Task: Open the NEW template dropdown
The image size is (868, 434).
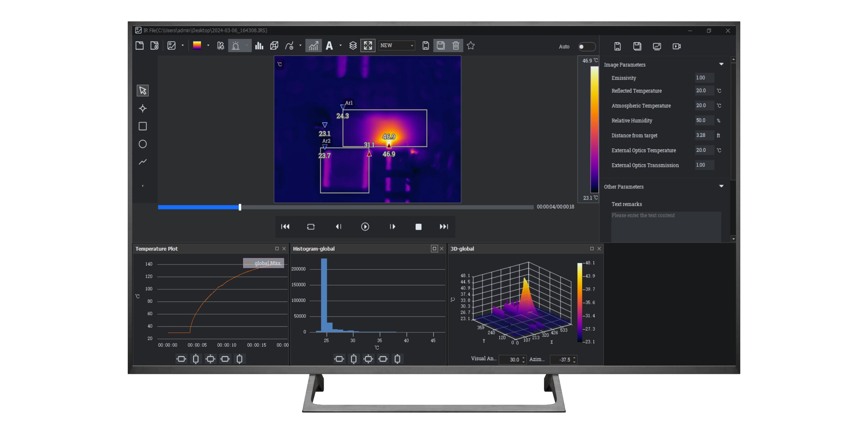Action: pos(397,46)
